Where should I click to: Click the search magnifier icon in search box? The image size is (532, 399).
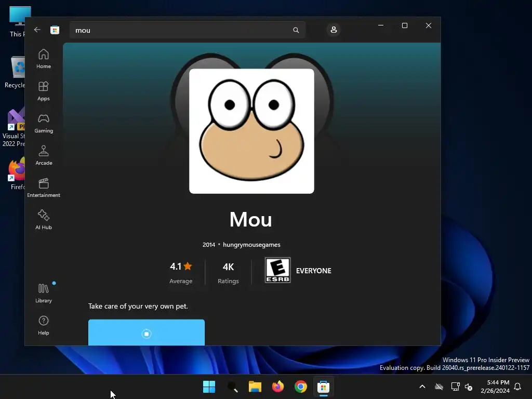tap(296, 30)
